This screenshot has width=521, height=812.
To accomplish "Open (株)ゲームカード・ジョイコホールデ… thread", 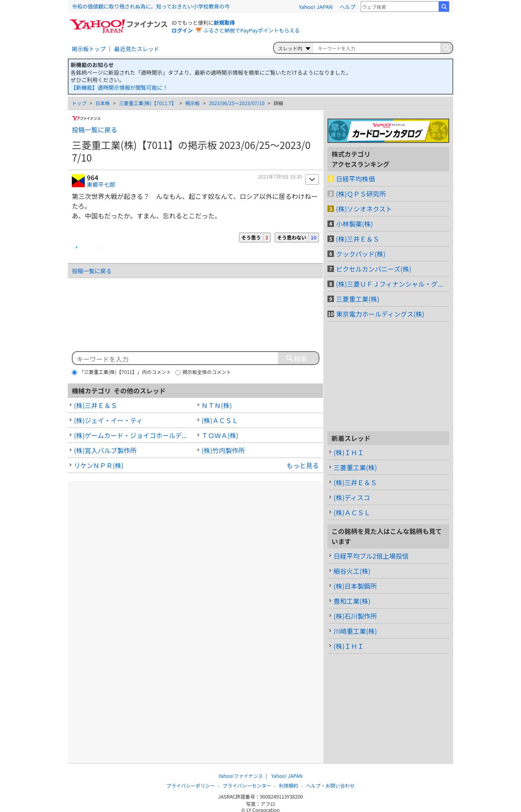I will point(130,436).
